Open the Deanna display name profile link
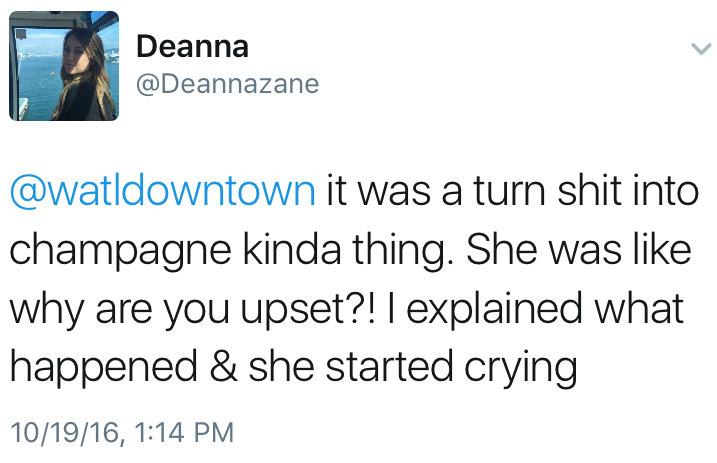 pos(192,46)
